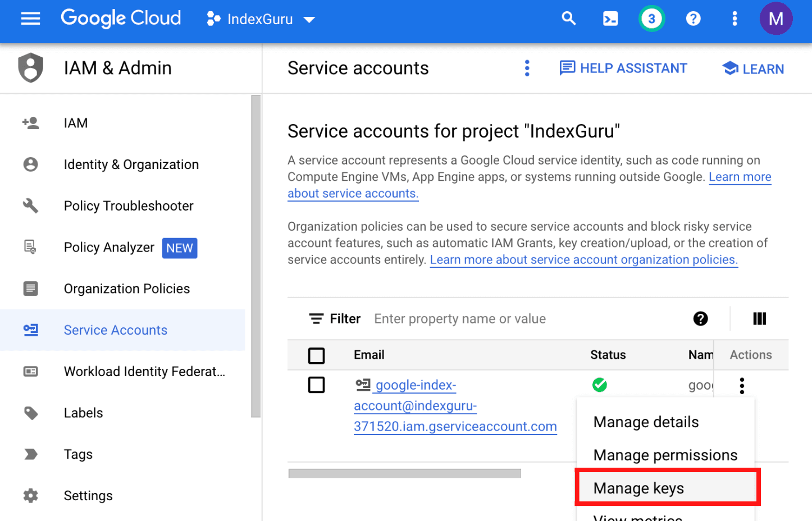Choose Manage permissions from actions menu
This screenshot has height=521, width=812.
coord(665,455)
